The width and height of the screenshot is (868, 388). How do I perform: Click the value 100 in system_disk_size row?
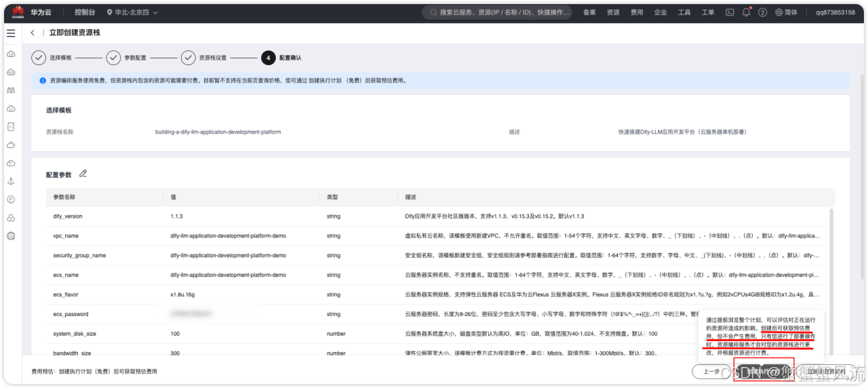pos(175,334)
